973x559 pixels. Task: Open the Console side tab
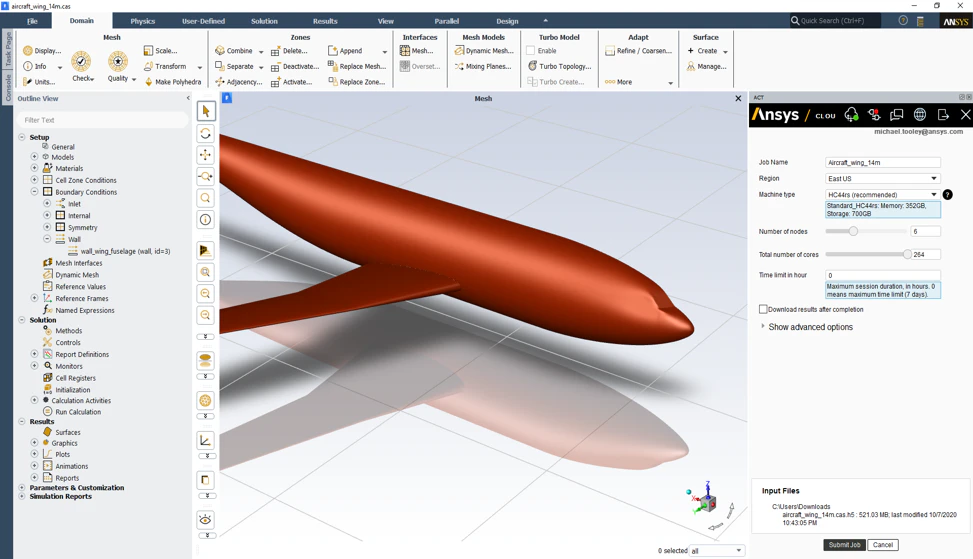(x=7, y=87)
